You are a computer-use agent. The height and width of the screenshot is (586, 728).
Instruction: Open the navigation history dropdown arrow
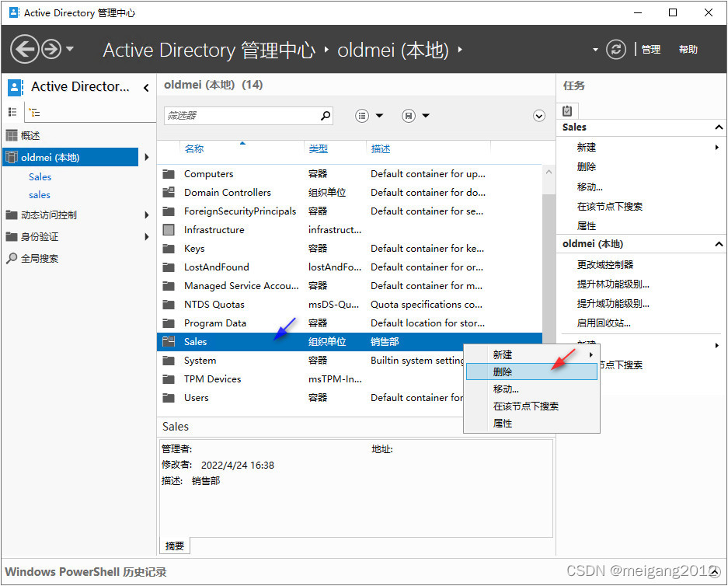(70, 48)
